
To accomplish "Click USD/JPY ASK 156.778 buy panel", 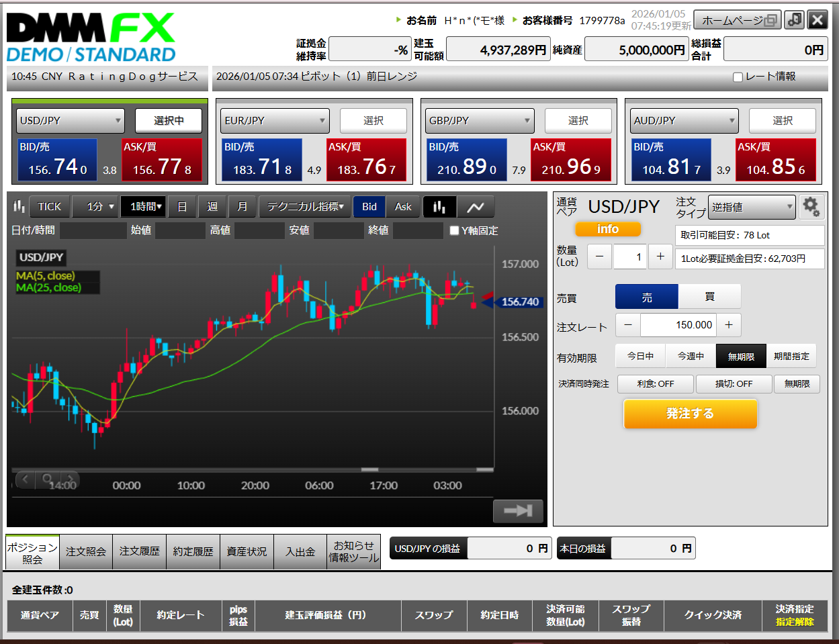I will pos(162,160).
